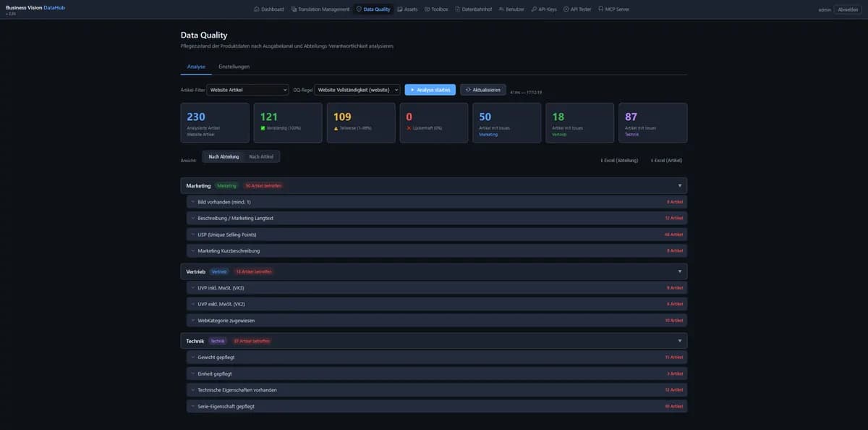Switch to the Einstellungen tab
The width and height of the screenshot is (868, 430).
click(234, 67)
